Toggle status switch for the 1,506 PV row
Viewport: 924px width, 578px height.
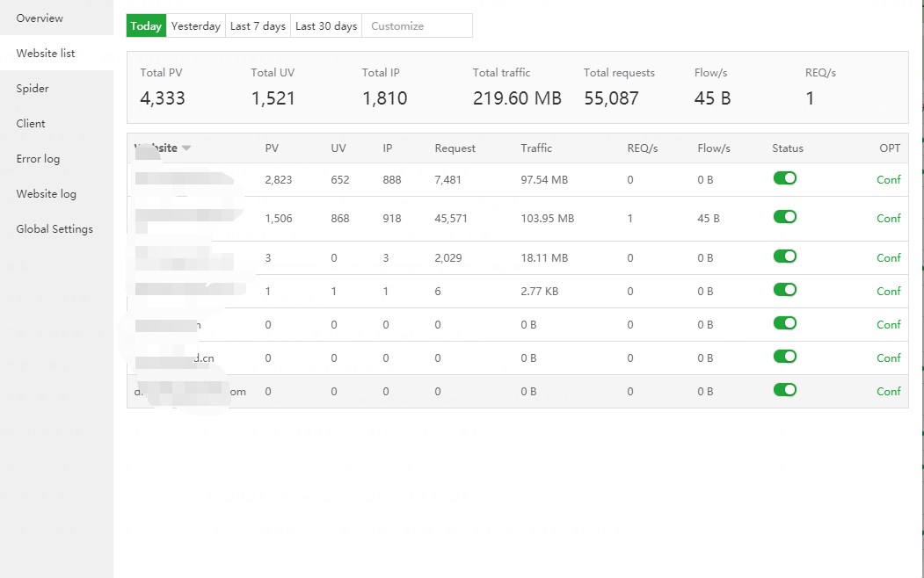click(785, 217)
